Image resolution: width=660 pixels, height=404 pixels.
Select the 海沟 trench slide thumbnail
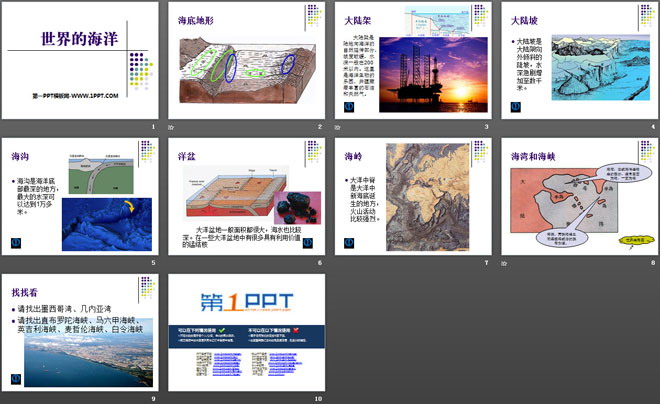click(80, 196)
